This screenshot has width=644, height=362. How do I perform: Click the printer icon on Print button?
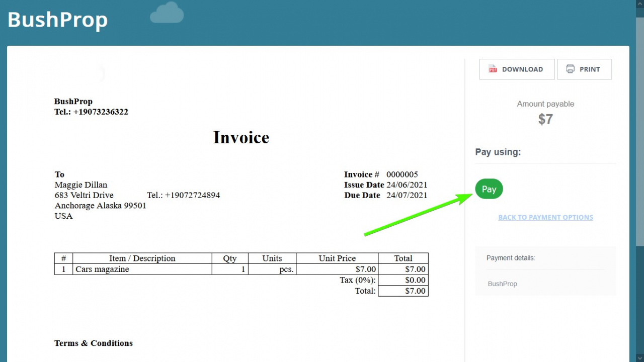tap(570, 69)
